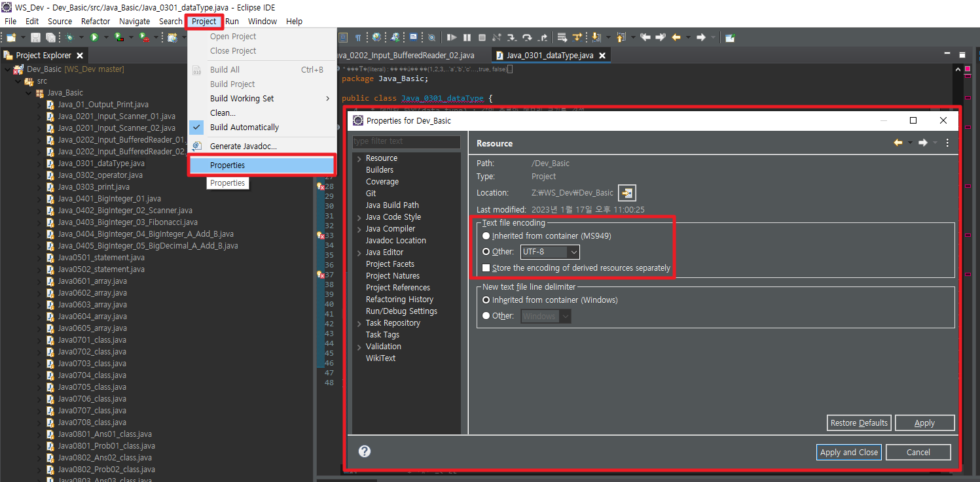Viewport: 980px width, 482px height.
Task: Click the Resume debug toolbar icon
Action: point(452,37)
